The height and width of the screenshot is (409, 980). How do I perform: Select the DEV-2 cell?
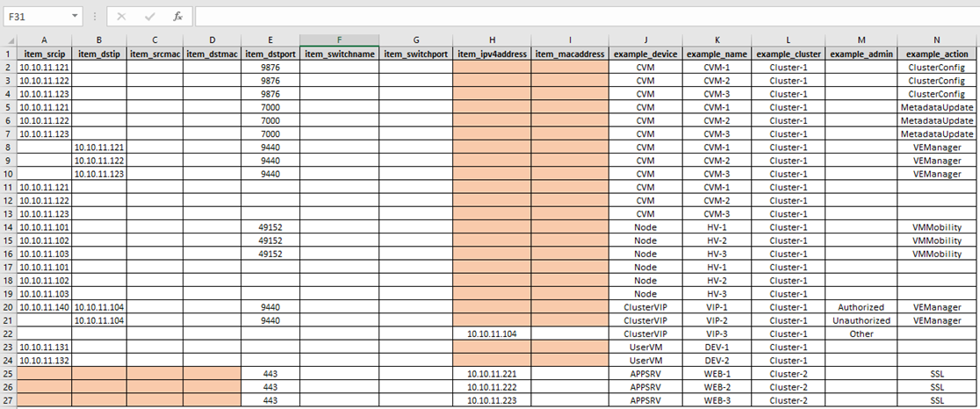point(717,361)
